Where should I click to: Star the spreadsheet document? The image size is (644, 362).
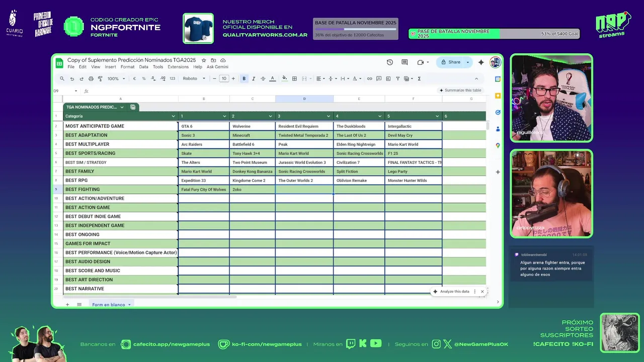pyautogui.click(x=204, y=60)
